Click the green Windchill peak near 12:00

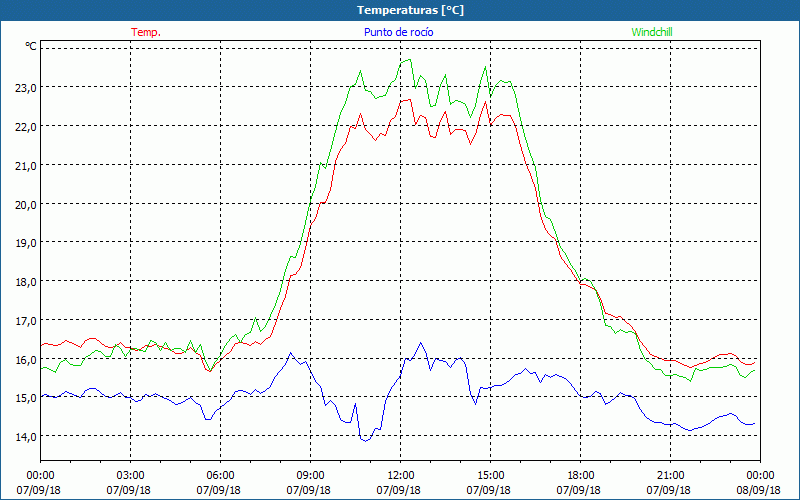(x=409, y=60)
